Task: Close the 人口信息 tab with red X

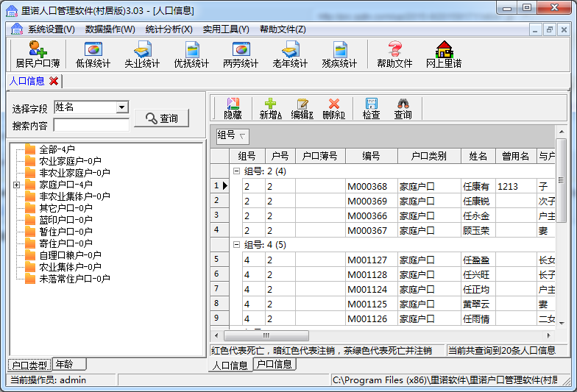Action: tap(54, 82)
